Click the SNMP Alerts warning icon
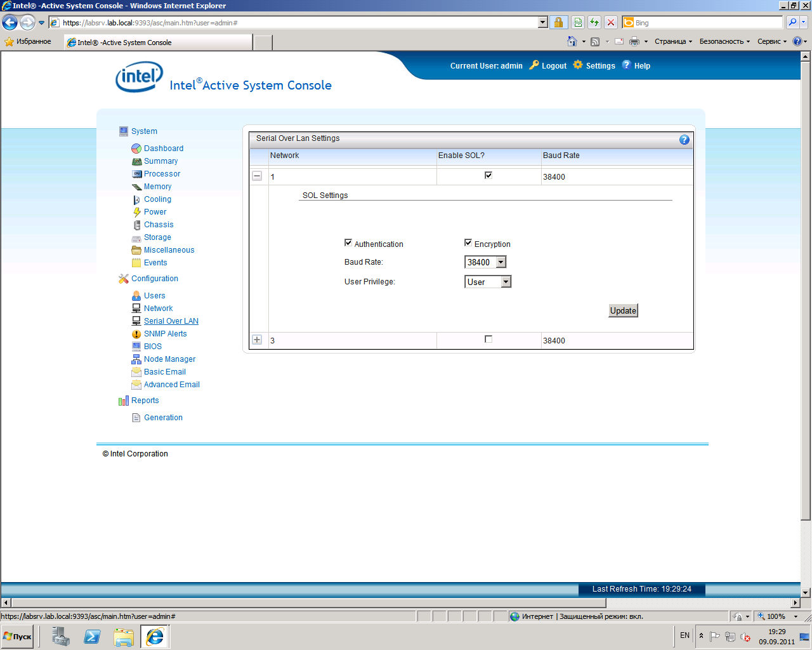 point(136,334)
